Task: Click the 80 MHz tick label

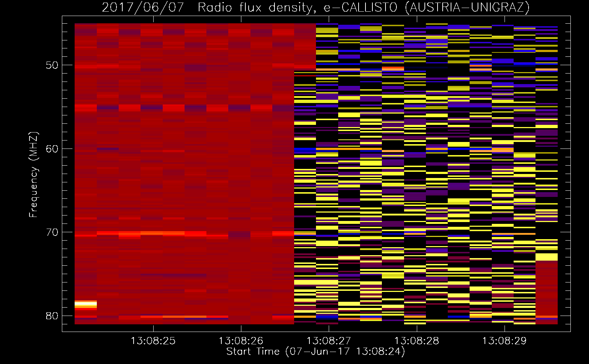Action: [x=52, y=316]
